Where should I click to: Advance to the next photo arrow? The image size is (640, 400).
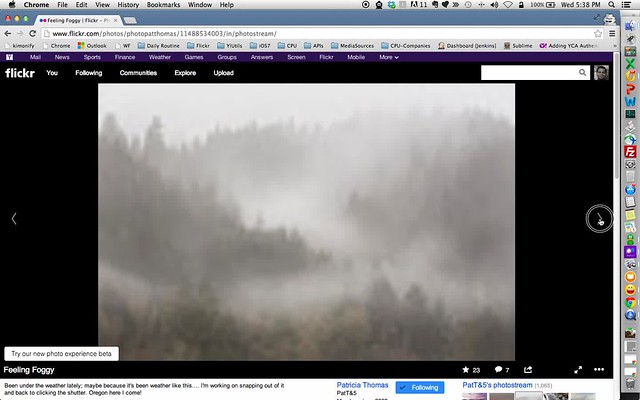[598, 219]
